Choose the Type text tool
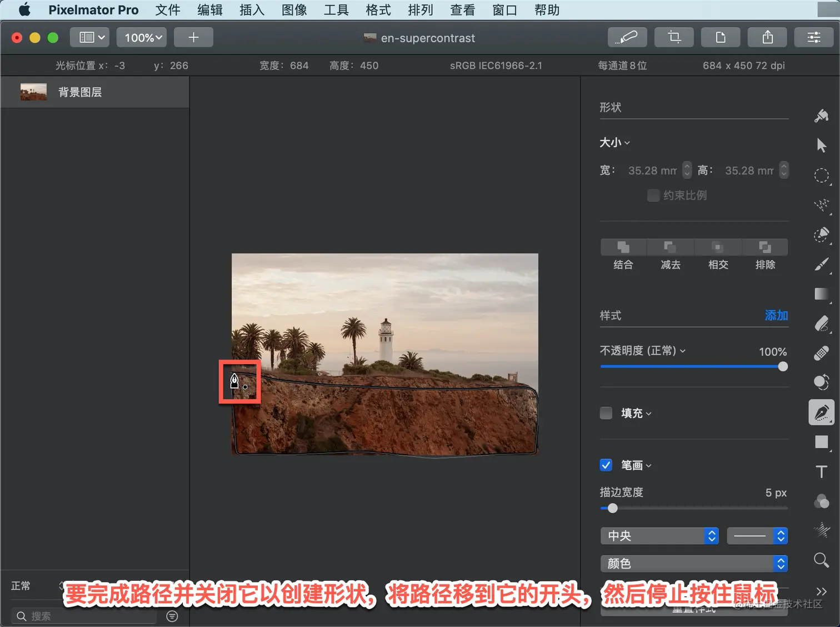This screenshot has height=627, width=840. (821, 472)
